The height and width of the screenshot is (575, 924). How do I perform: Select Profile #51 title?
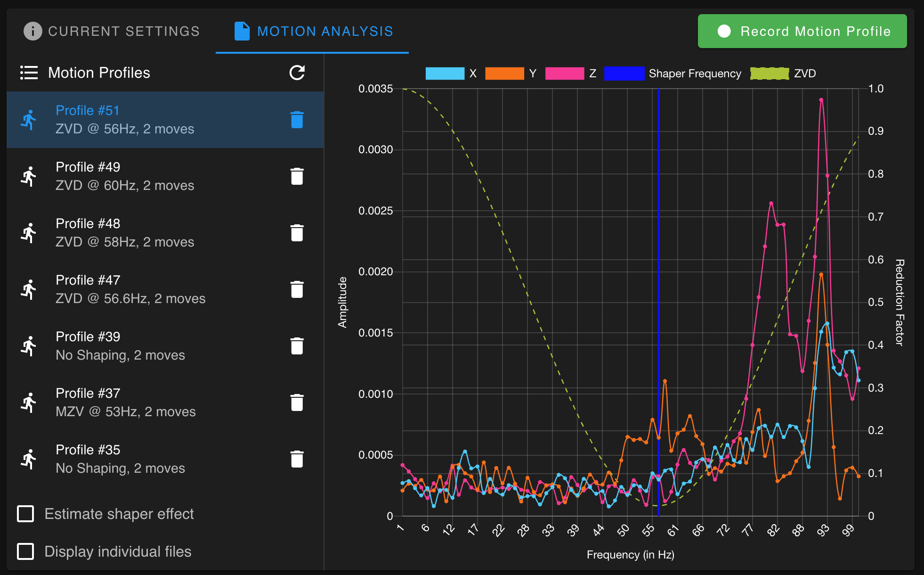(x=88, y=110)
